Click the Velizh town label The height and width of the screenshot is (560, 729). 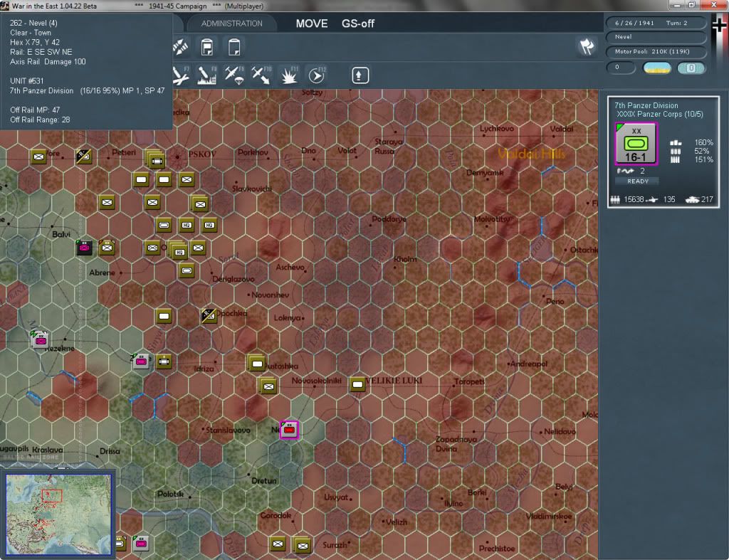(396, 522)
